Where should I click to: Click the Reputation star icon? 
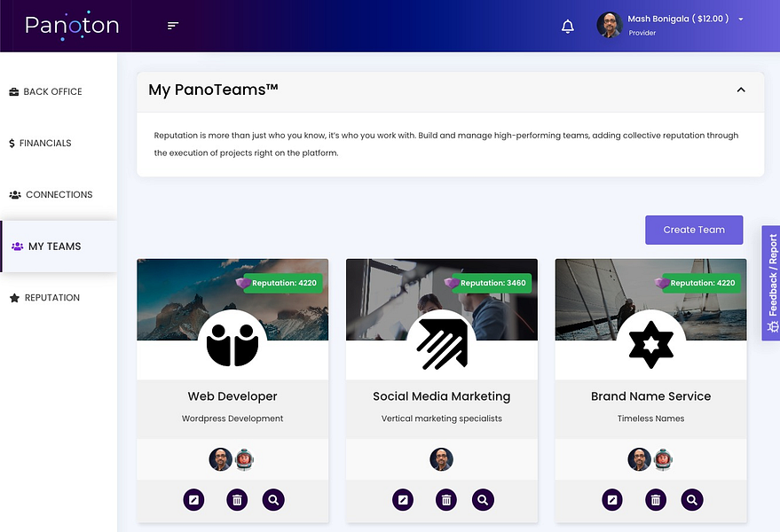[x=14, y=298]
